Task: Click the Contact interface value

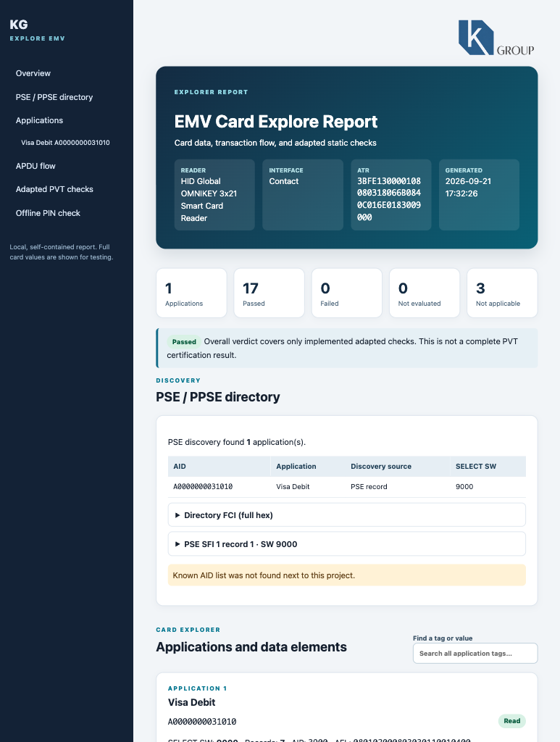Action: [x=284, y=181]
